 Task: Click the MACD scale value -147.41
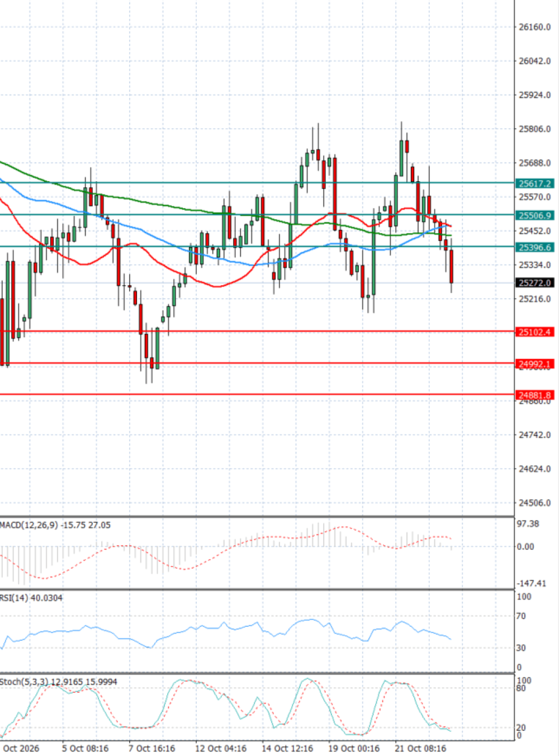530,583
